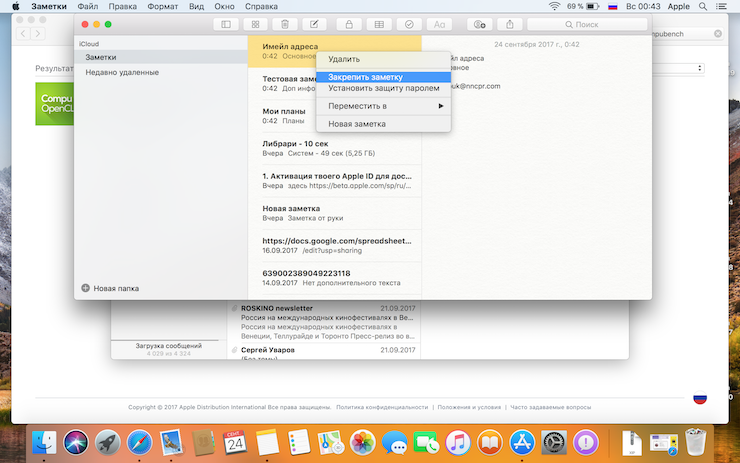Clear the background window search field
This screenshot has width=740, height=463.
[718, 34]
